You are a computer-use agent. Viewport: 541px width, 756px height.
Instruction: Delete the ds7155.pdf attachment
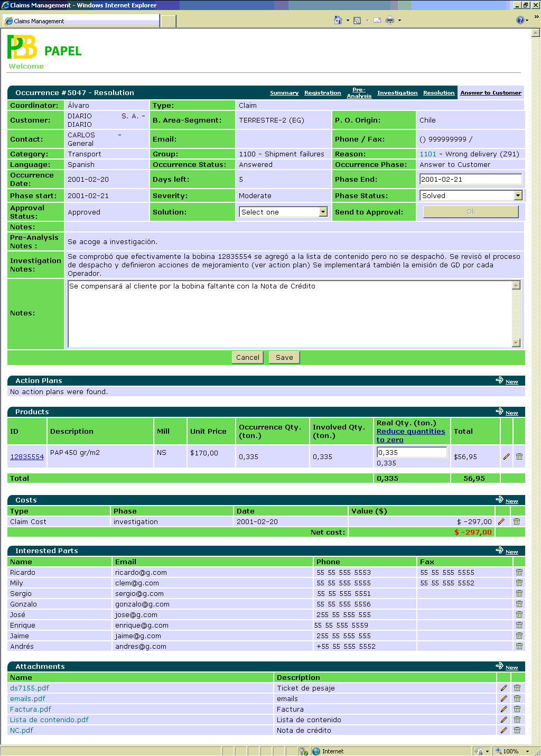(x=517, y=688)
